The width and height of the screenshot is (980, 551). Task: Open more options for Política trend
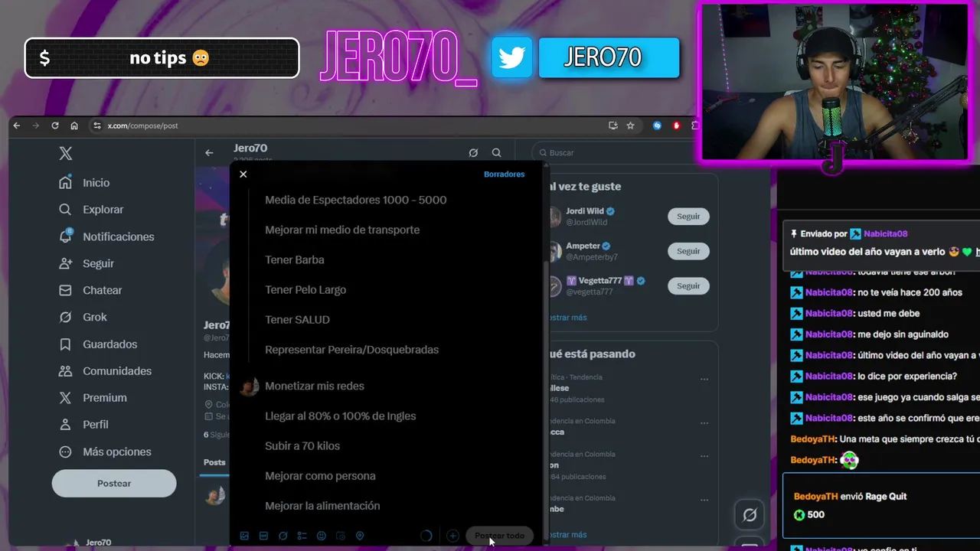[x=704, y=379]
